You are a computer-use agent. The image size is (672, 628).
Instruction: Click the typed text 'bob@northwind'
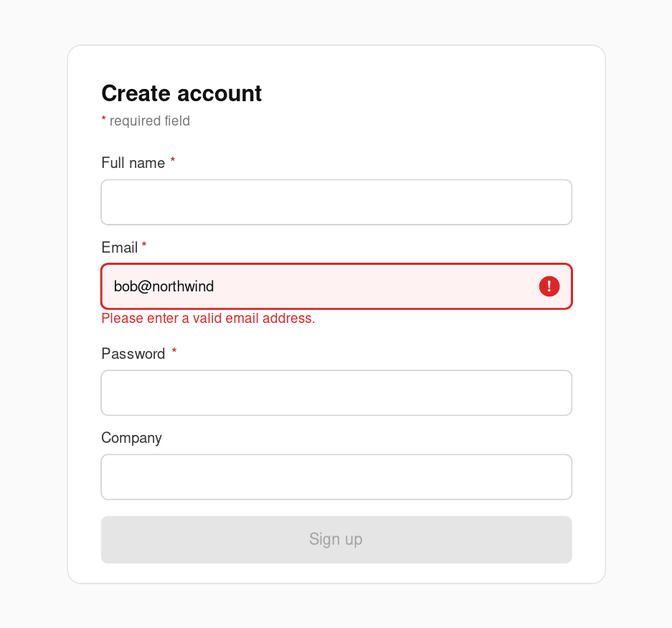[164, 286]
